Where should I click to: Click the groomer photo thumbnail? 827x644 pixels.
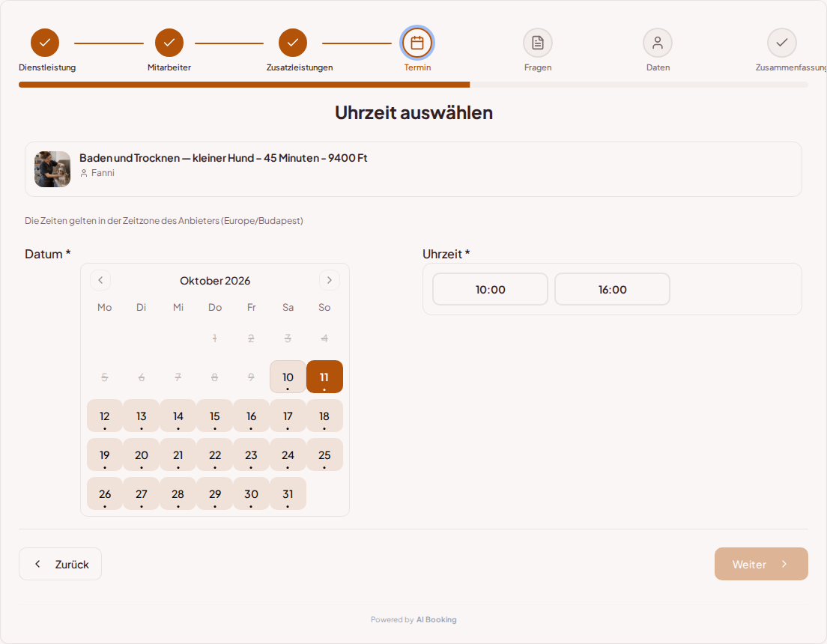pos(52,169)
